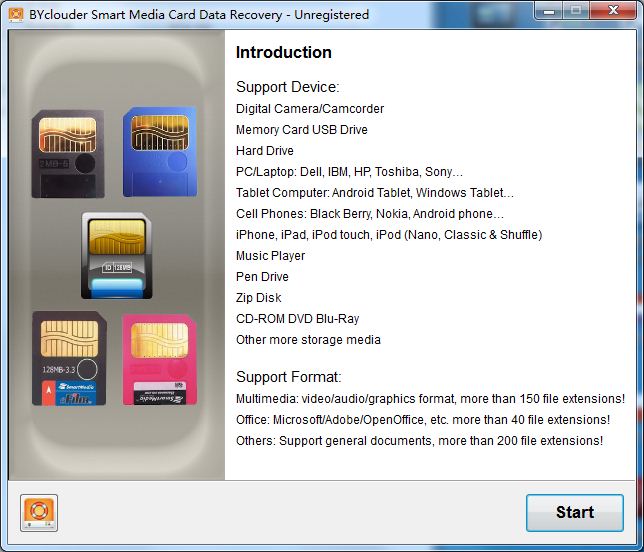The width and height of the screenshot is (644, 552).
Task: Click the black 2MB SmartMedia card image
Action: [68, 154]
